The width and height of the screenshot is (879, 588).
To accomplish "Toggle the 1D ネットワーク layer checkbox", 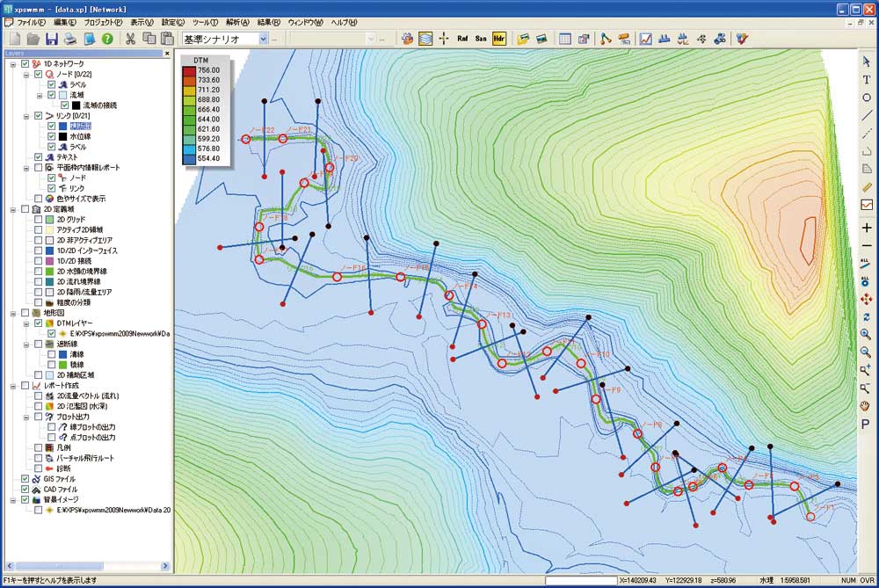I will click(25, 64).
